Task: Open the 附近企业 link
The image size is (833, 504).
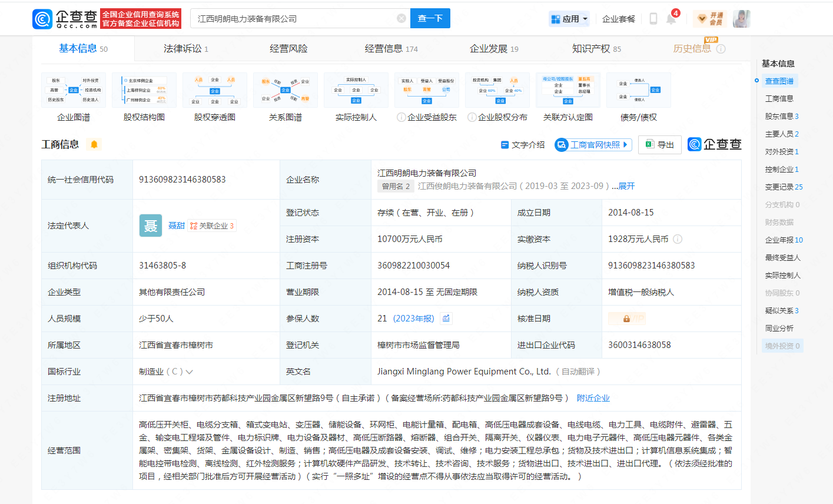Action: [x=593, y=398]
